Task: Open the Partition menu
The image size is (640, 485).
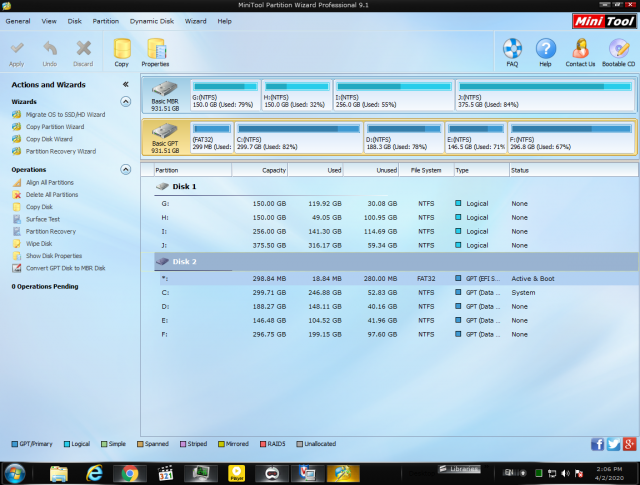Action: pos(105,20)
